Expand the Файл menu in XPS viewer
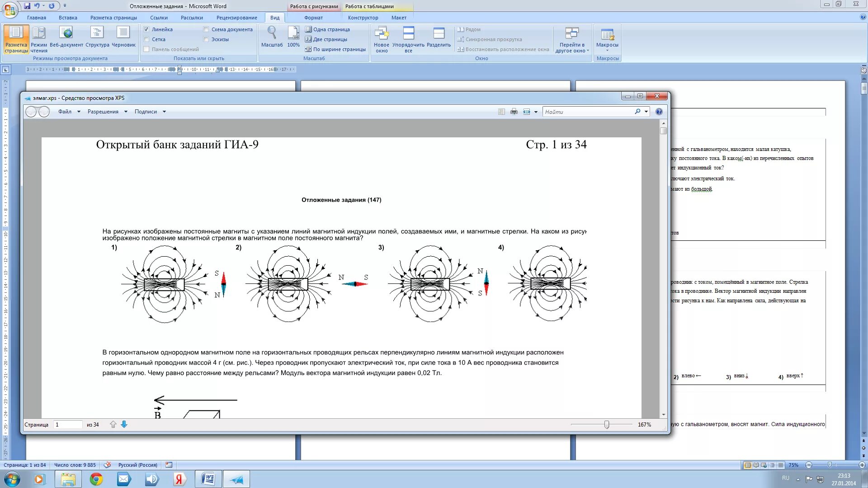The image size is (868, 488). [69, 112]
